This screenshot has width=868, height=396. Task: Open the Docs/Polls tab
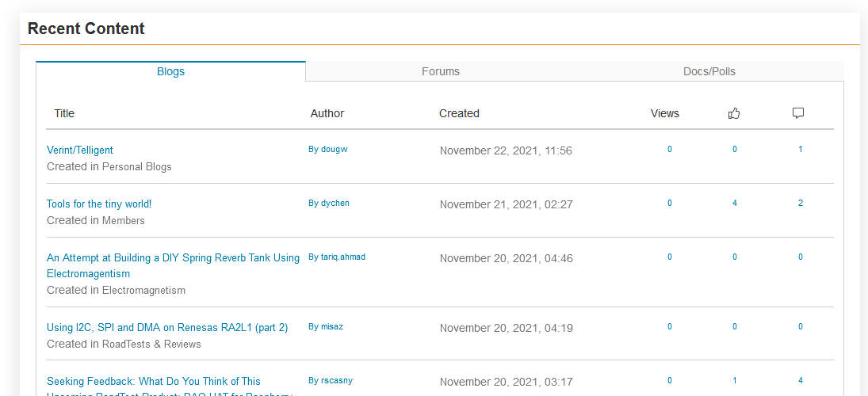coord(709,71)
